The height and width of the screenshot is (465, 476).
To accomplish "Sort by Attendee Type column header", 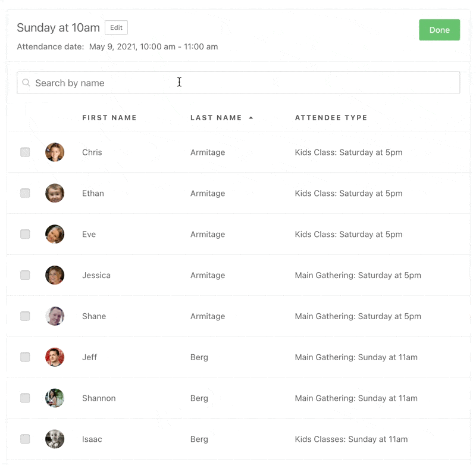I will [x=331, y=118].
